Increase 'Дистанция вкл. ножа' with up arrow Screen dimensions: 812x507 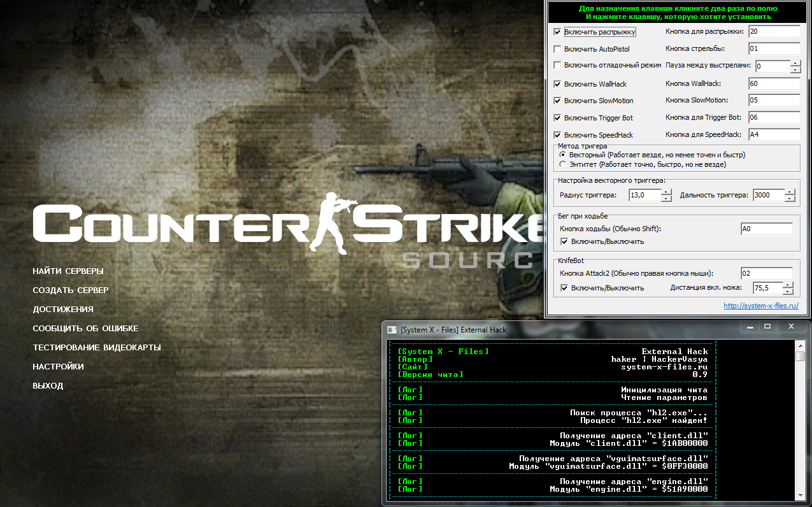pos(788,285)
